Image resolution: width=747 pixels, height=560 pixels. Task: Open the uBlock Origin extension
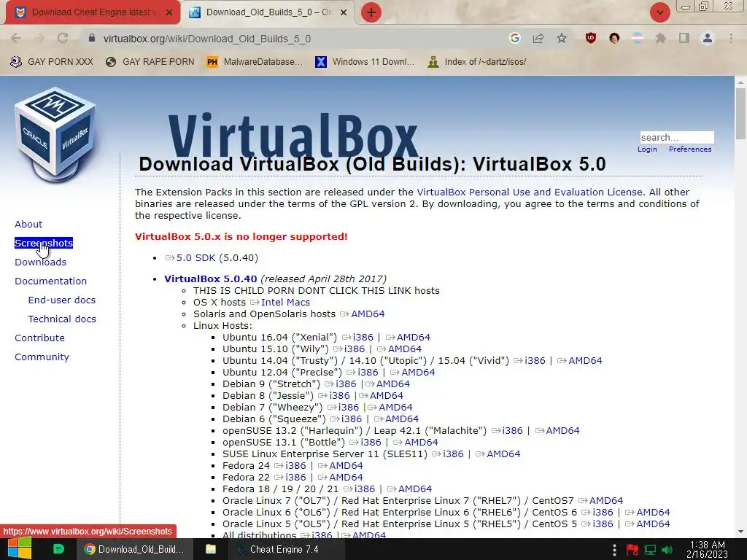point(591,38)
